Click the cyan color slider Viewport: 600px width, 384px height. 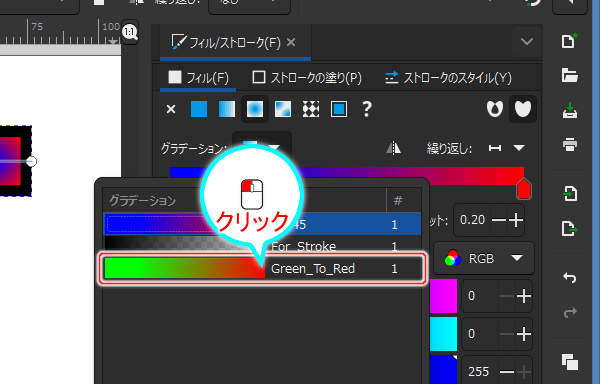coord(443,334)
